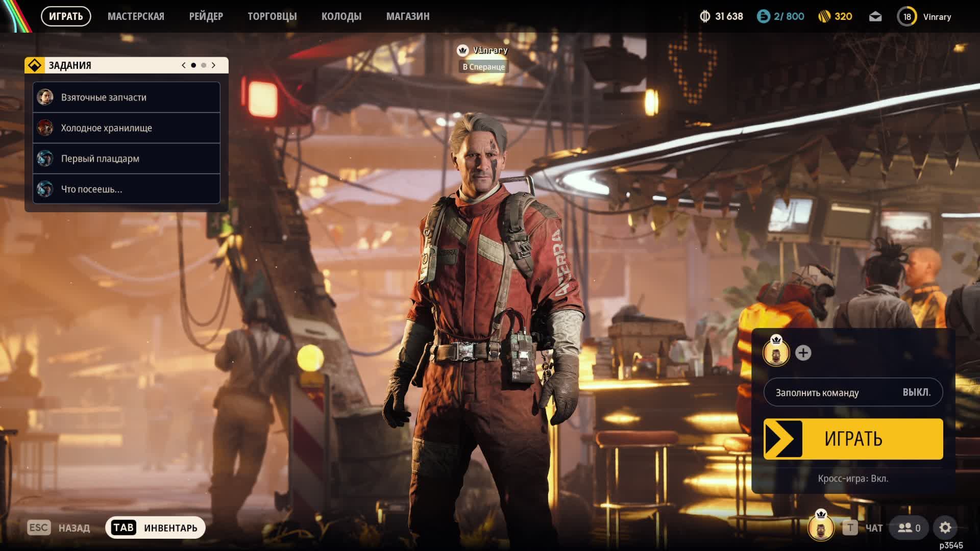Switch to the Торговцы tab

(x=272, y=17)
